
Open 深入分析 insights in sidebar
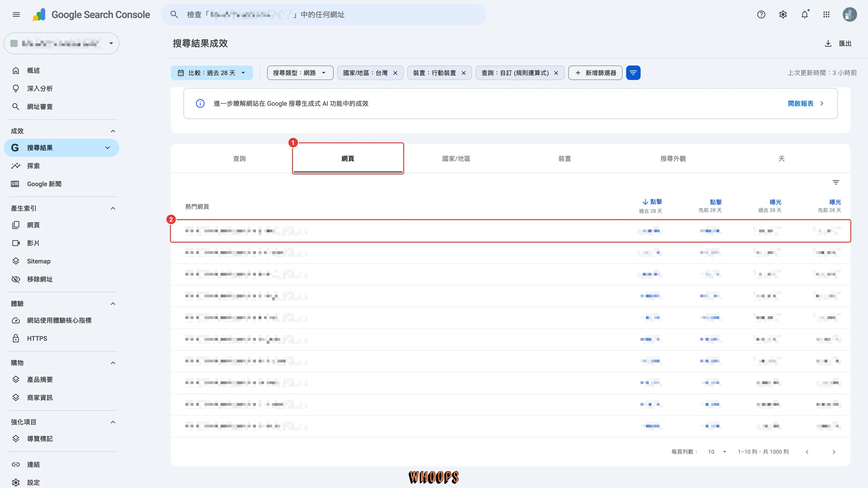click(62, 88)
